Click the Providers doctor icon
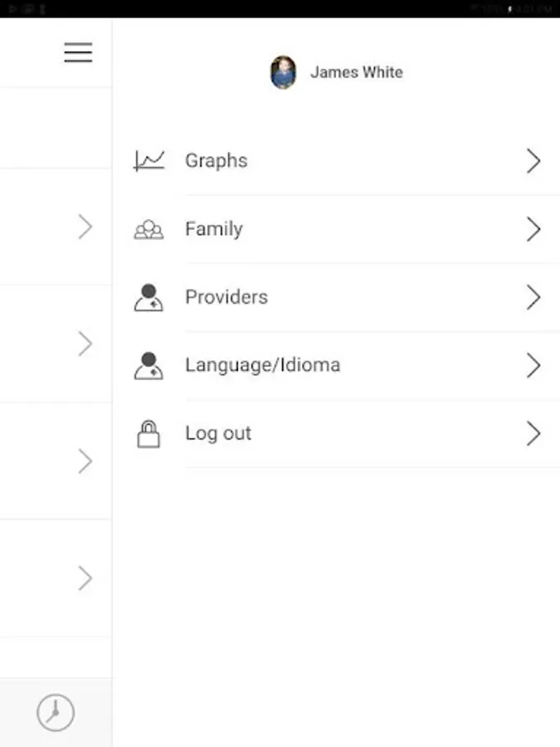 tap(149, 297)
